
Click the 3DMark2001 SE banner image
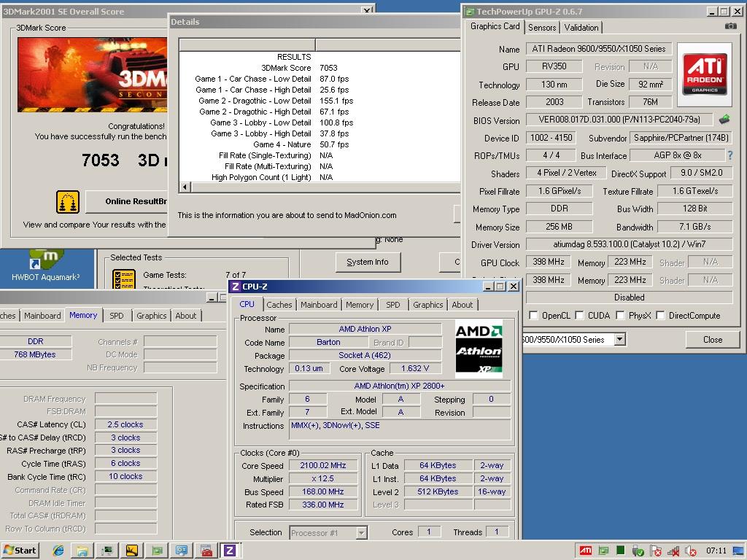[x=93, y=75]
